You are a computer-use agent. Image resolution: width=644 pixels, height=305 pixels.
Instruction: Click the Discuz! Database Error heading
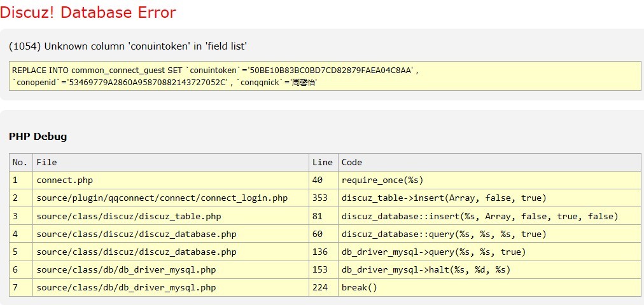click(88, 12)
